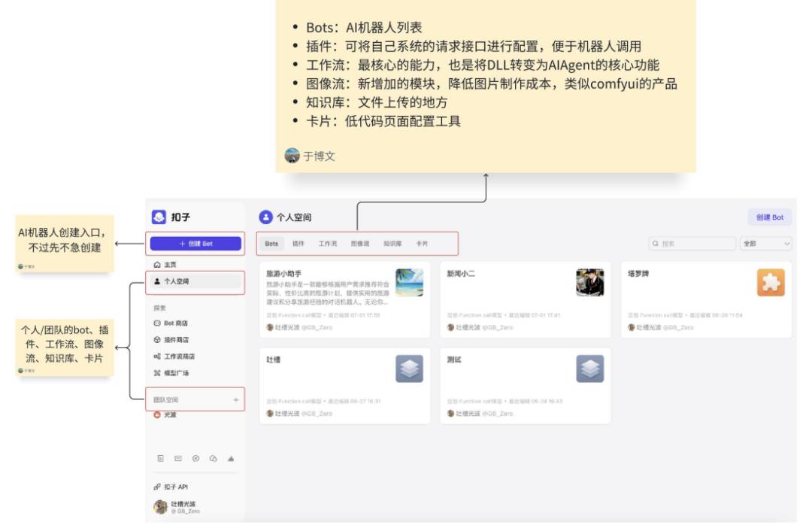Open the 主页 home item
Image resolution: width=812 pixels, height=531 pixels.
tap(165, 265)
